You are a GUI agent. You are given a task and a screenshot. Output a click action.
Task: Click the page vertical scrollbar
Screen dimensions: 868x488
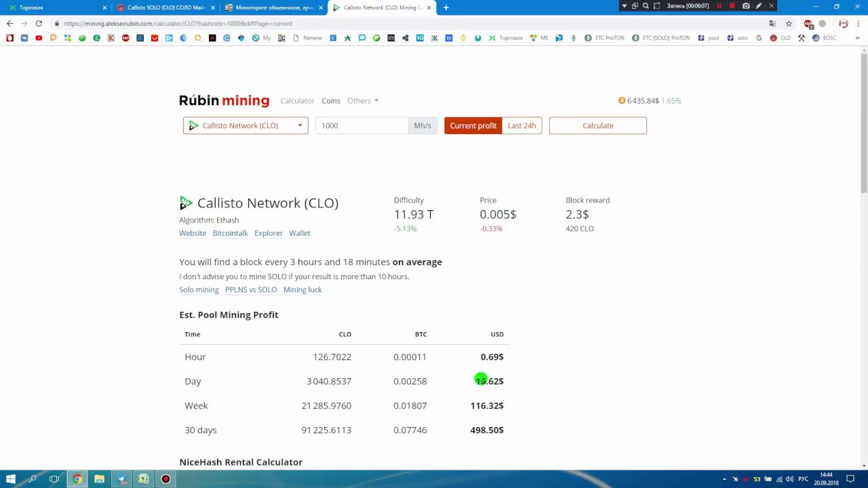[864, 122]
